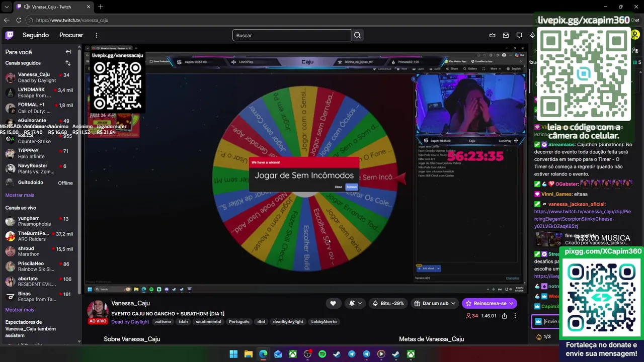
Task: Open Outlook mail taskbar icon
Action: [278, 354]
